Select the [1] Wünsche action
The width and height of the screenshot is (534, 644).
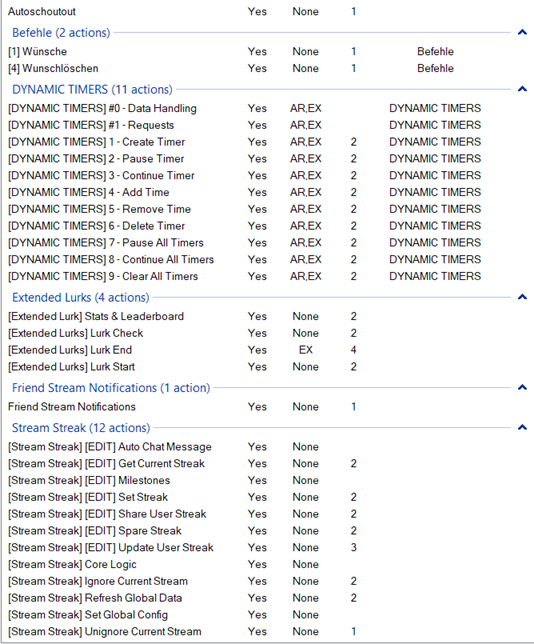[x=267, y=51]
